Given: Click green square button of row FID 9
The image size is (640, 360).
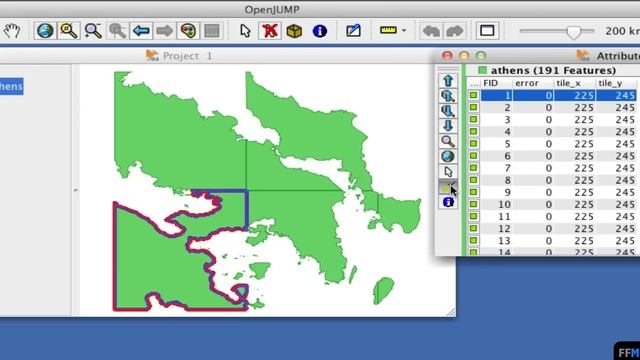Looking at the screenshot, I should click(x=473, y=192).
